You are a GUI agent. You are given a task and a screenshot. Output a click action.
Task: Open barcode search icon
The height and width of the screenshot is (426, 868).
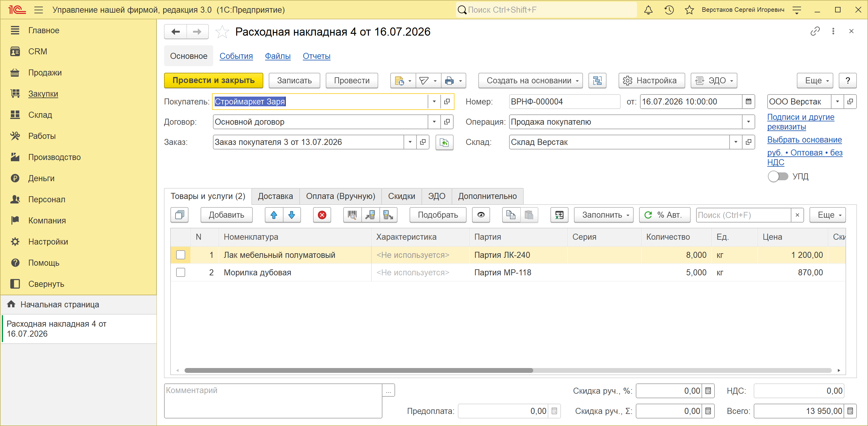pyautogui.click(x=352, y=215)
